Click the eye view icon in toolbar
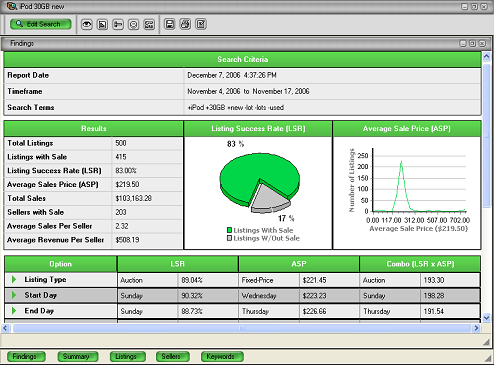494x365 pixels. coord(87,24)
